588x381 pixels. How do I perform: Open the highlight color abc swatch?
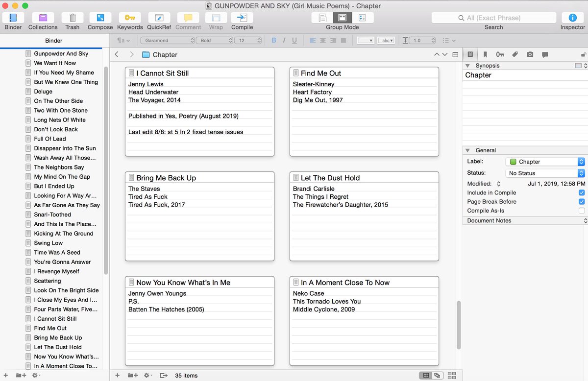click(x=386, y=41)
